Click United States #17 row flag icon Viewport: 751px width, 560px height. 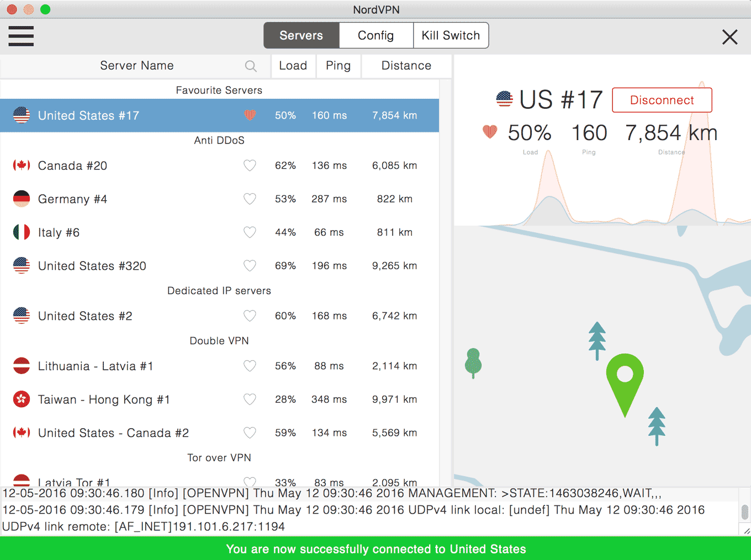22,115
